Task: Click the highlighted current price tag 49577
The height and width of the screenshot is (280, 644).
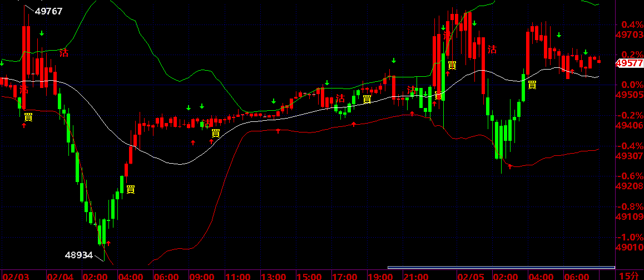Action: 629,63
